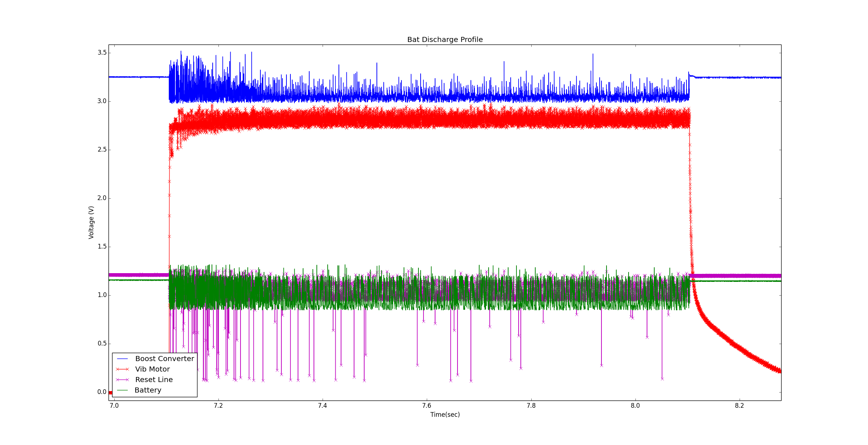Click the blue Boost Converter legend line sample

[x=122, y=359]
